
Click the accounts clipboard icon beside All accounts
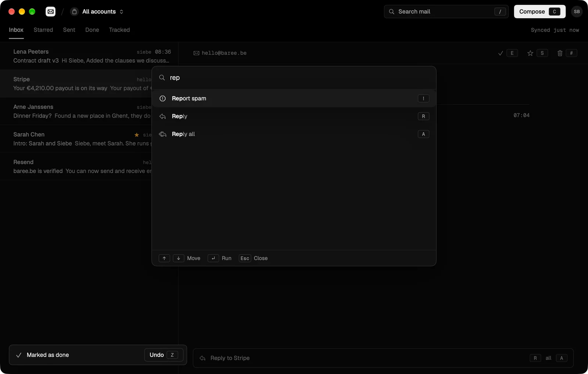coord(74,12)
